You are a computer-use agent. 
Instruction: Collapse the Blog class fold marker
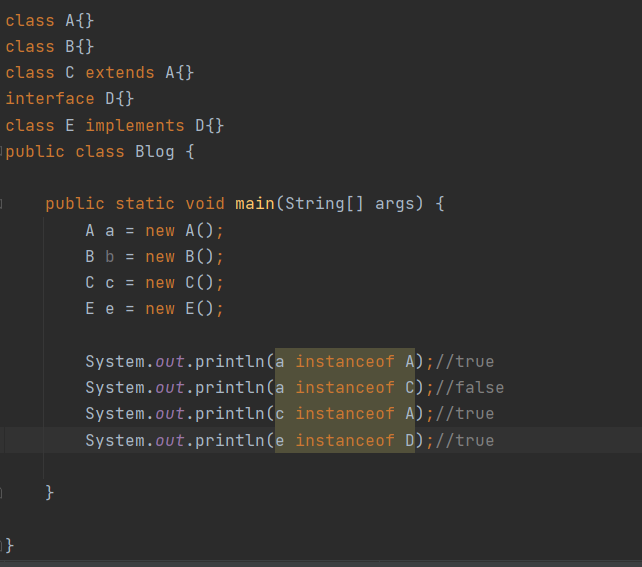point(1,151)
